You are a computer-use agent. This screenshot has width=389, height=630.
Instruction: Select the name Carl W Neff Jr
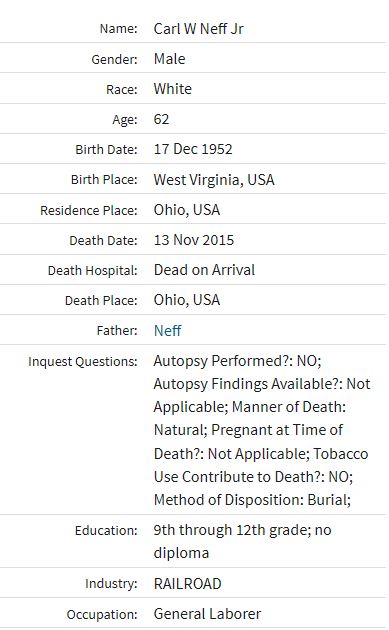point(199,29)
